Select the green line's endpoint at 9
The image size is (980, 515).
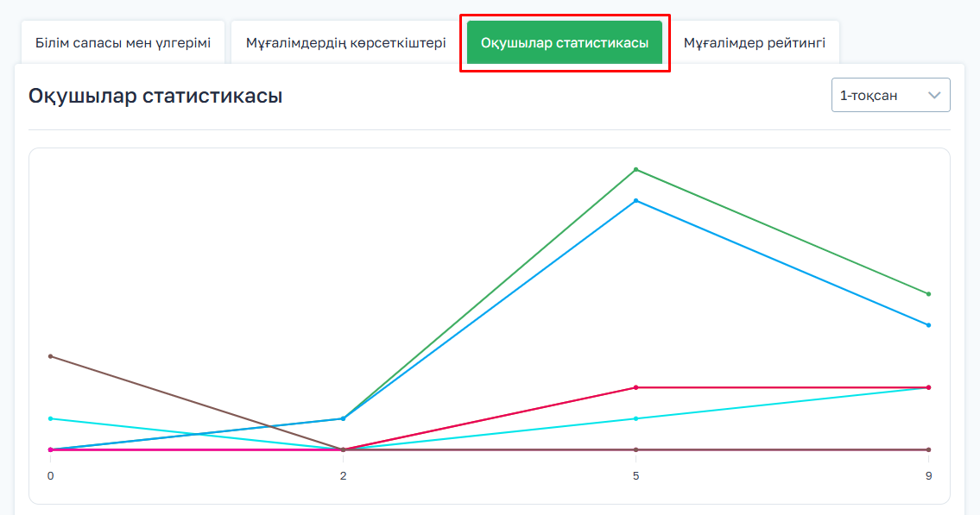928,294
